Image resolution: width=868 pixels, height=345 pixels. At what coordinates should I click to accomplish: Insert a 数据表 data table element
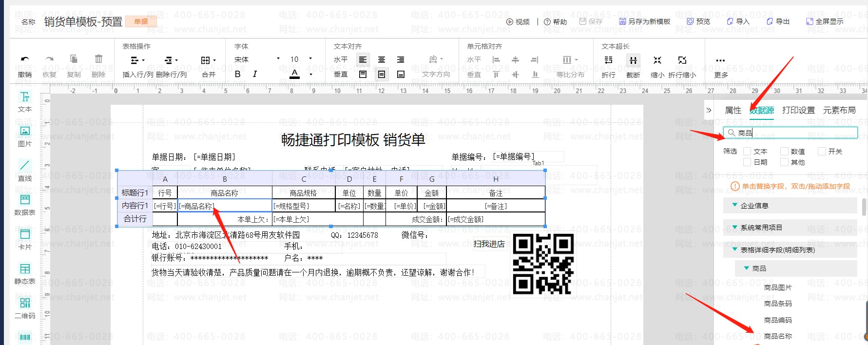point(25,205)
